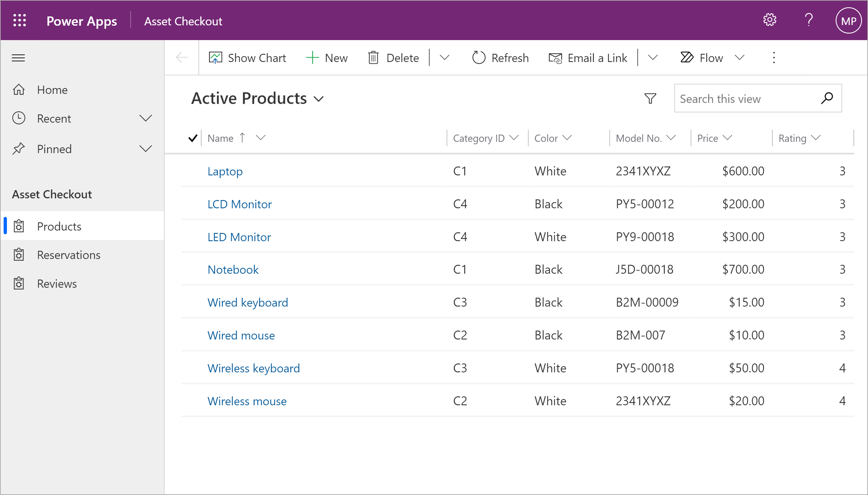Open the Reviews section

point(56,283)
